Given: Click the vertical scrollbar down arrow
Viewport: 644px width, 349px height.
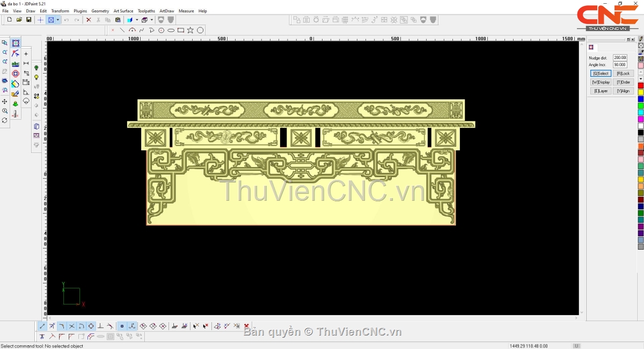Looking at the screenshot, I should tap(582, 312).
